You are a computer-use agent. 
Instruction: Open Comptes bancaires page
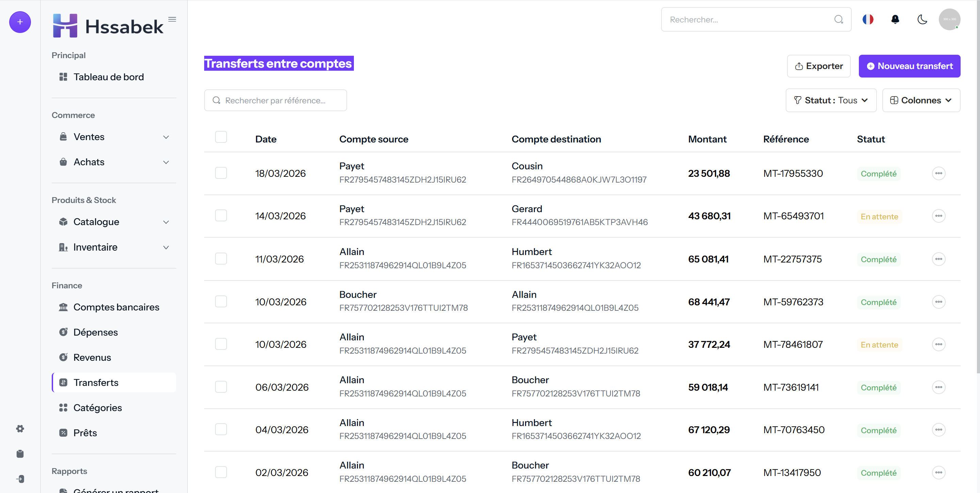pyautogui.click(x=114, y=307)
